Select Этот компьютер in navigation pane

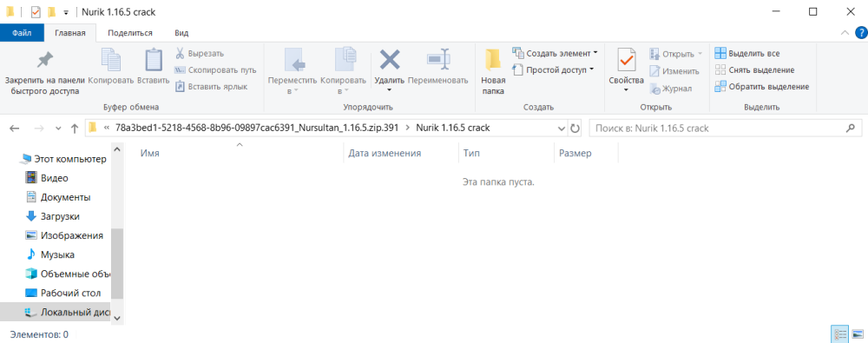tap(63, 159)
